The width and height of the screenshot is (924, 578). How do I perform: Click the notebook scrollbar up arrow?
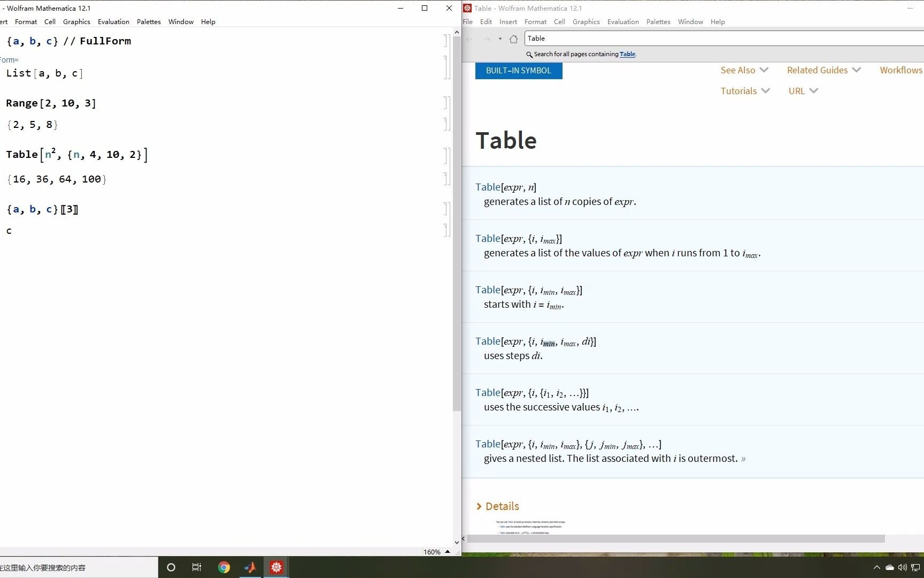point(457,32)
